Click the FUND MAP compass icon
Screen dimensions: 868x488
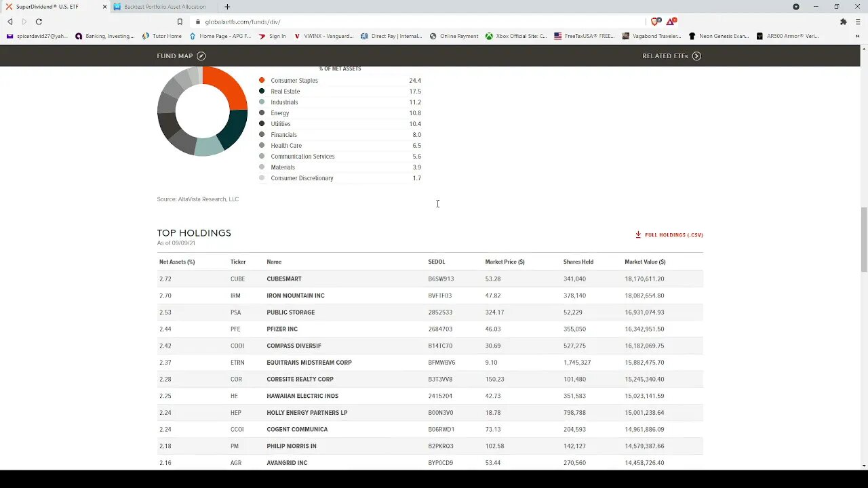(201, 56)
